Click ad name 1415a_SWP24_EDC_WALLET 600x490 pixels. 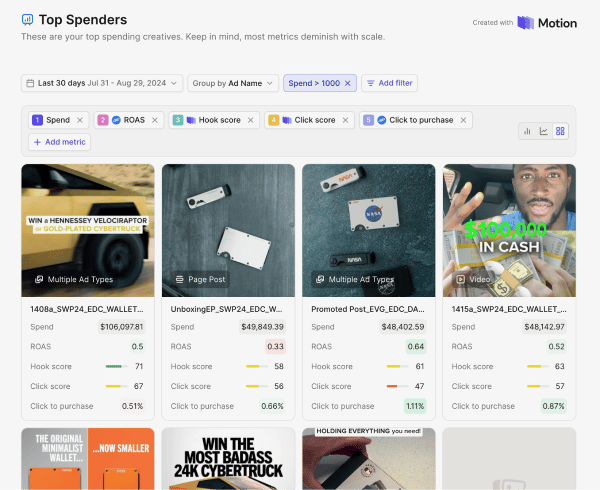coord(509,309)
